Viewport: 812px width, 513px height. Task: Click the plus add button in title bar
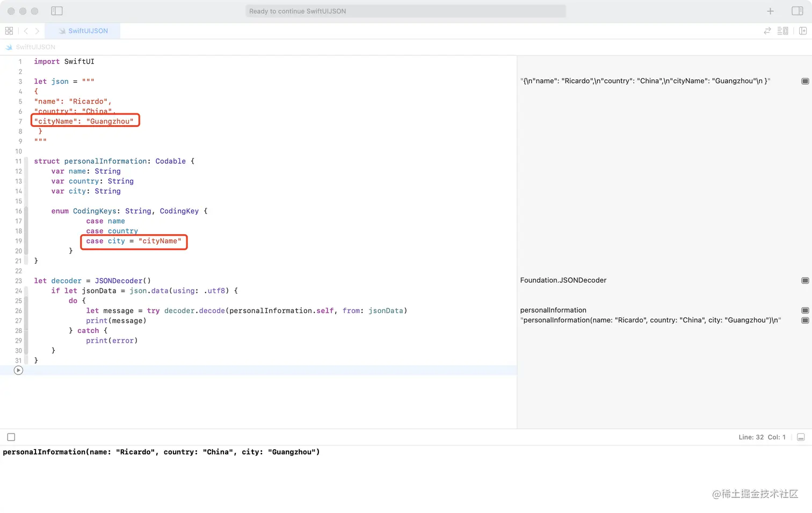770,11
